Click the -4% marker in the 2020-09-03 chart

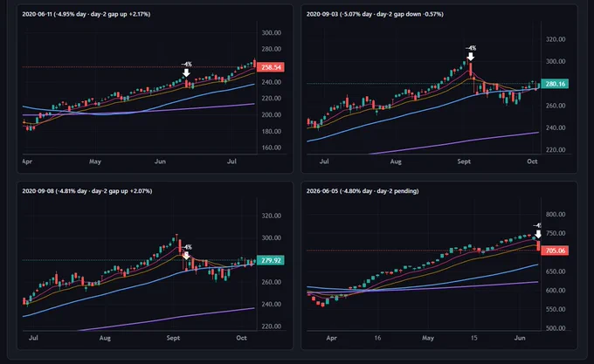(471, 53)
